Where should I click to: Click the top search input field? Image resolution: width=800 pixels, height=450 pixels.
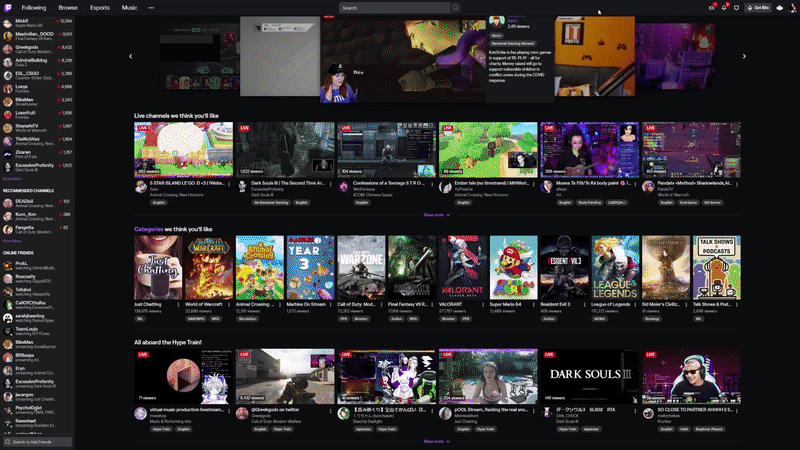394,8
